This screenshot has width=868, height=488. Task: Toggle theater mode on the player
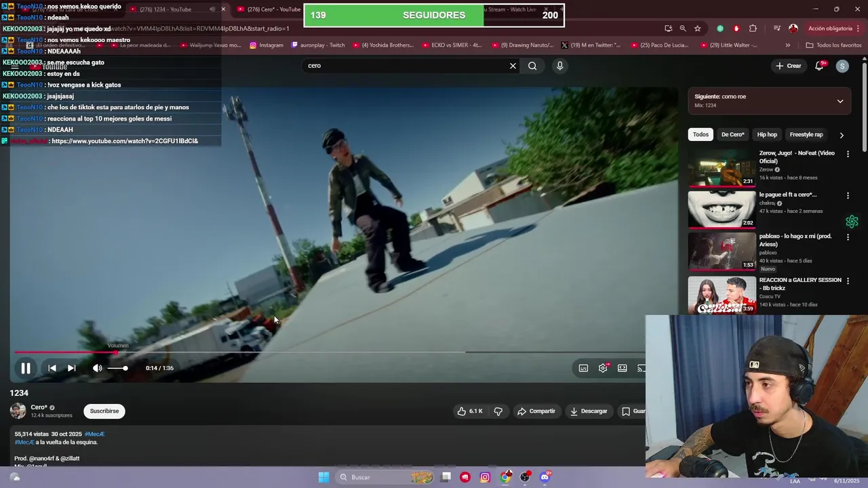pyautogui.click(x=623, y=368)
